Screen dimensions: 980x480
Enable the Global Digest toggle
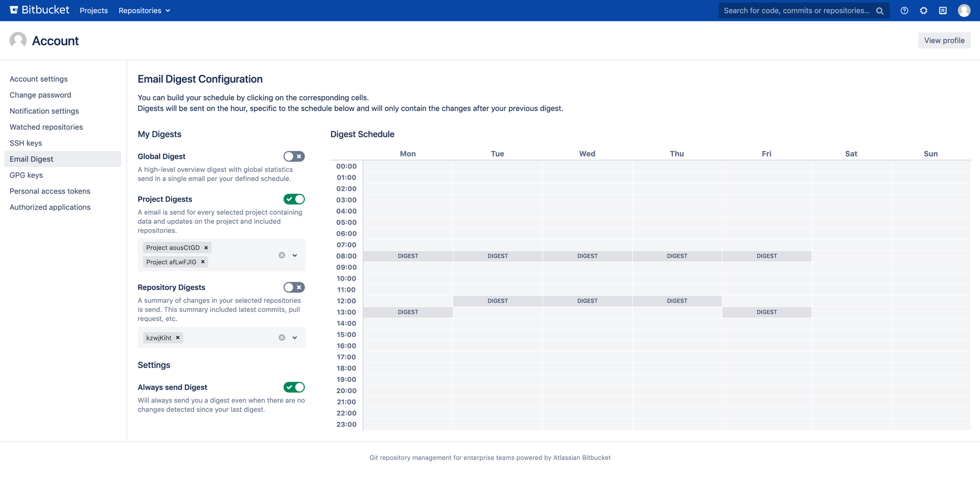(x=294, y=156)
